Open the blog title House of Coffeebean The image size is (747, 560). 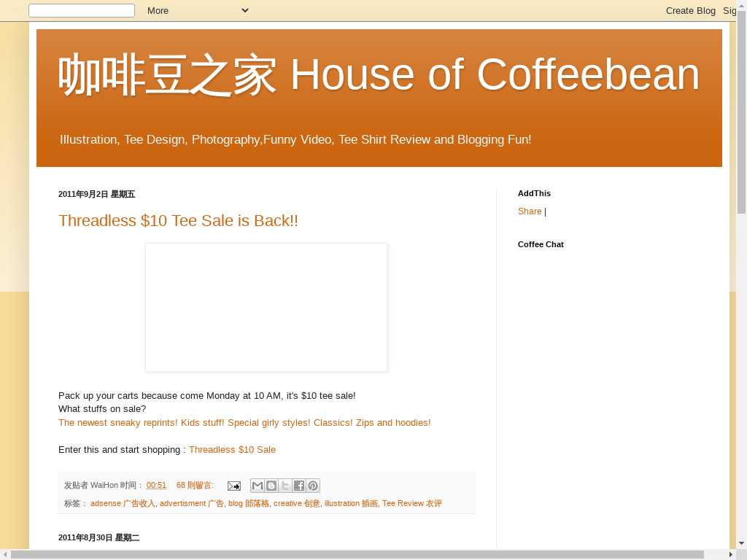[x=379, y=75]
